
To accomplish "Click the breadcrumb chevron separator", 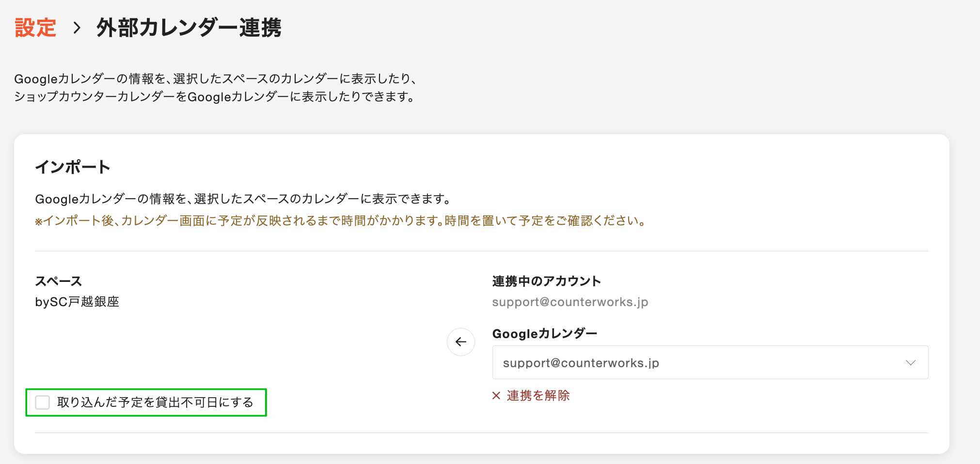I will tap(77, 28).
